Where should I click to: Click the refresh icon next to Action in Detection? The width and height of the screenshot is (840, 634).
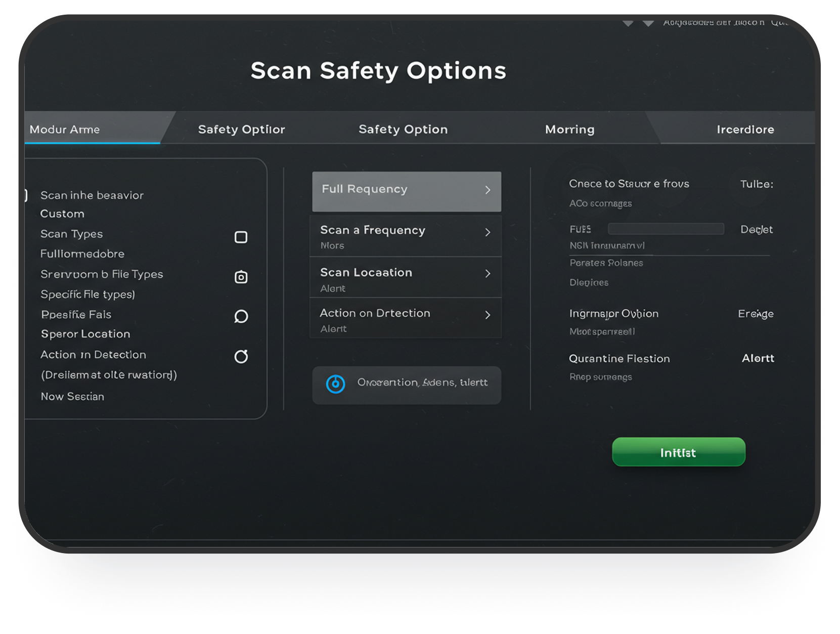coord(241,356)
